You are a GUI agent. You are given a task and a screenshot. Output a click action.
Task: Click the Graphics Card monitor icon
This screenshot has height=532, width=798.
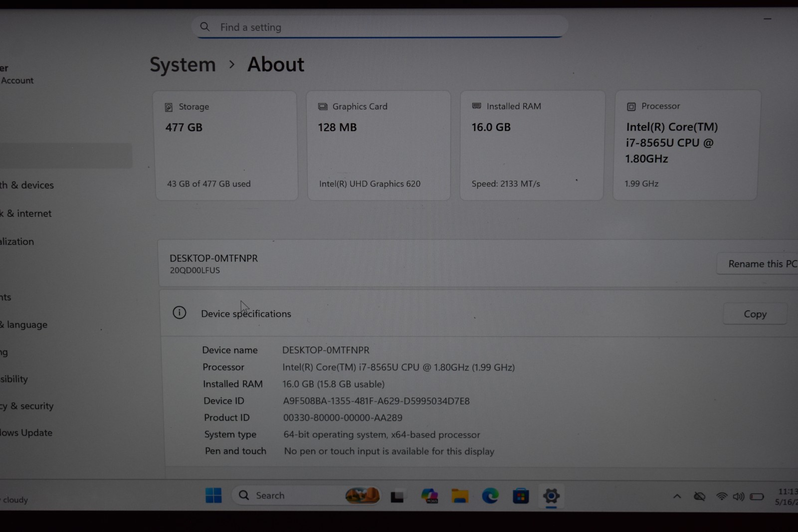323,107
